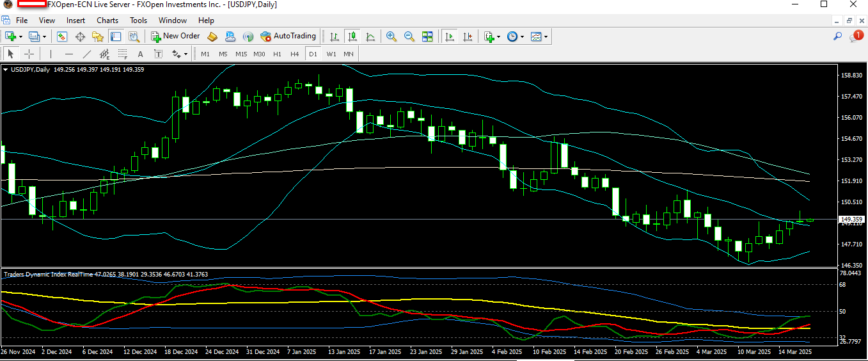Image resolution: width=868 pixels, height=361 pixels.
Task: Toggle the AutoTrading button
Action: [288, 36]
